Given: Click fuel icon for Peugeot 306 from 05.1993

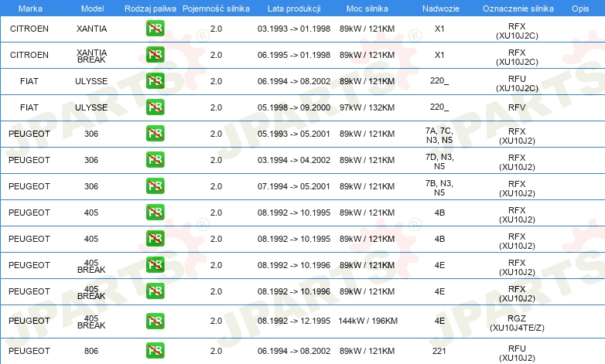Looking at the screenshot, I should tap(155, 134).
